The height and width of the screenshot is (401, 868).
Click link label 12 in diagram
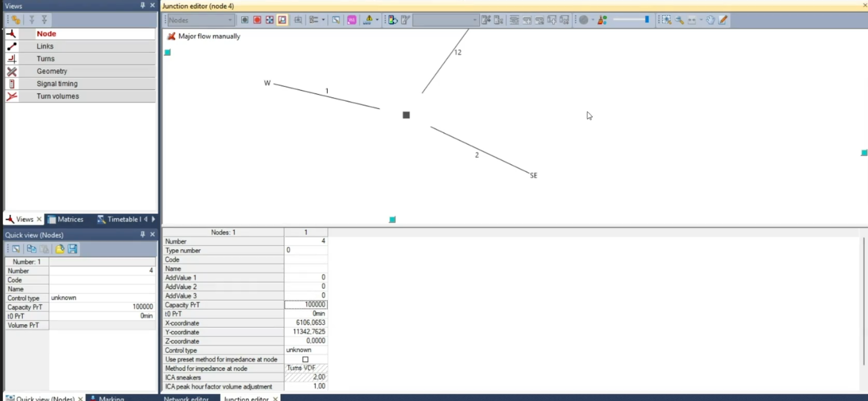[458, 52]
